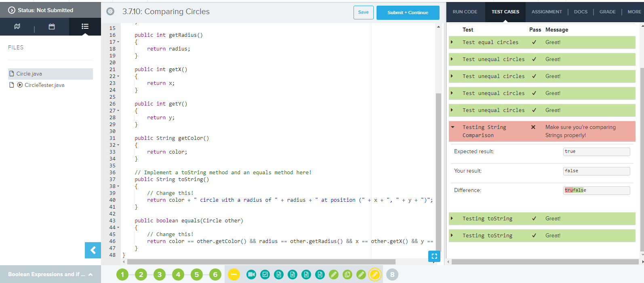
Task: Open the first teal document example icon
Action: tap(279, 275)
